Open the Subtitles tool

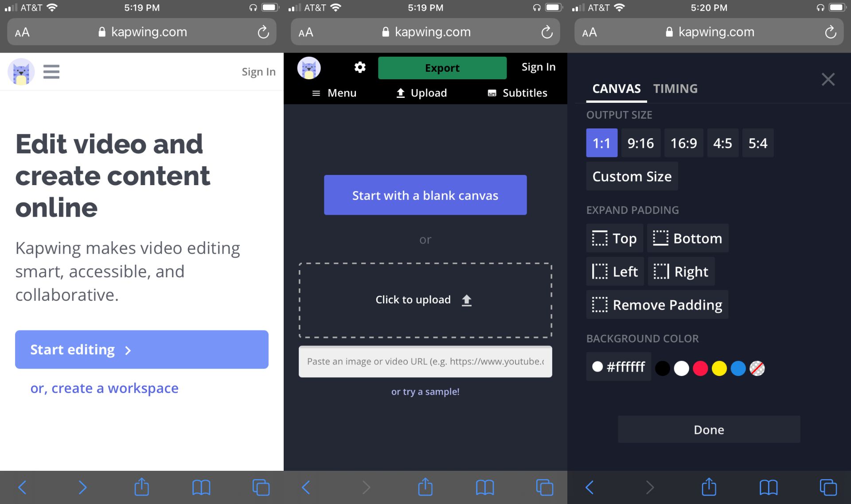point(517,93)
